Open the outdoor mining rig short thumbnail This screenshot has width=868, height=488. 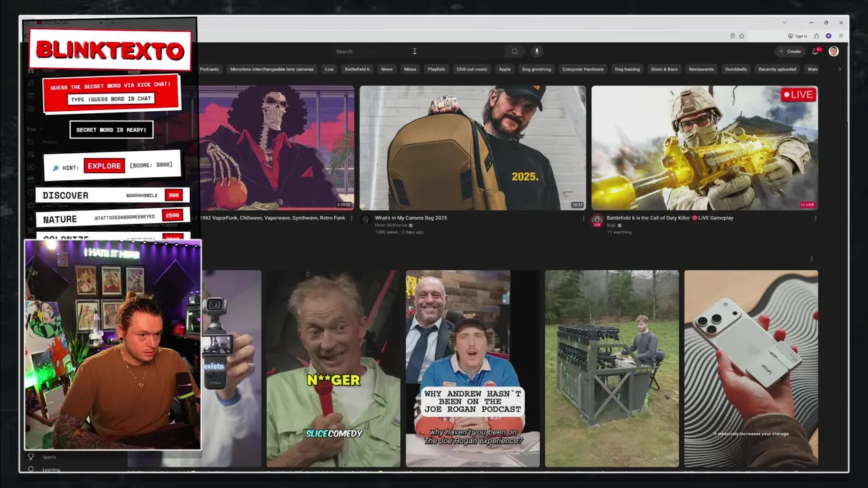click(x=612, y=369)
